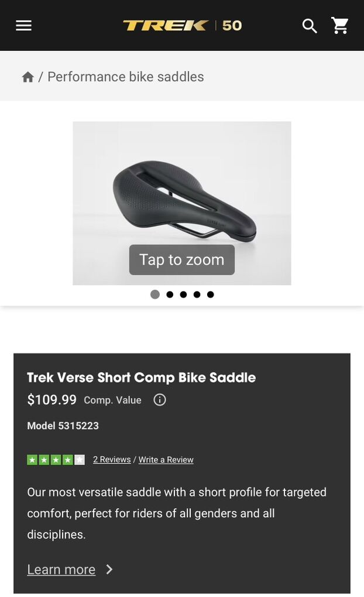Follow the Learn more link
The width and height of the screenshot is (364, 597).
pos(61,569)
